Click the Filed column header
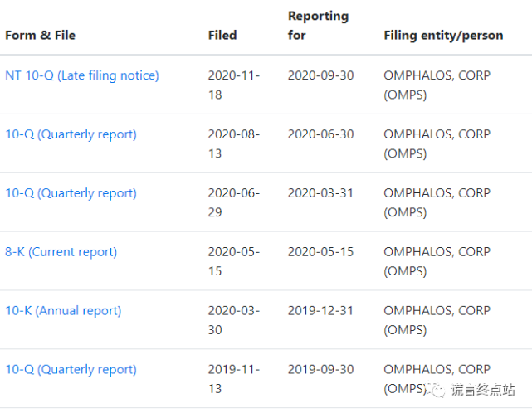Image resolution: width=532 pixels, height=413 pixels. [x=222, y=36]
